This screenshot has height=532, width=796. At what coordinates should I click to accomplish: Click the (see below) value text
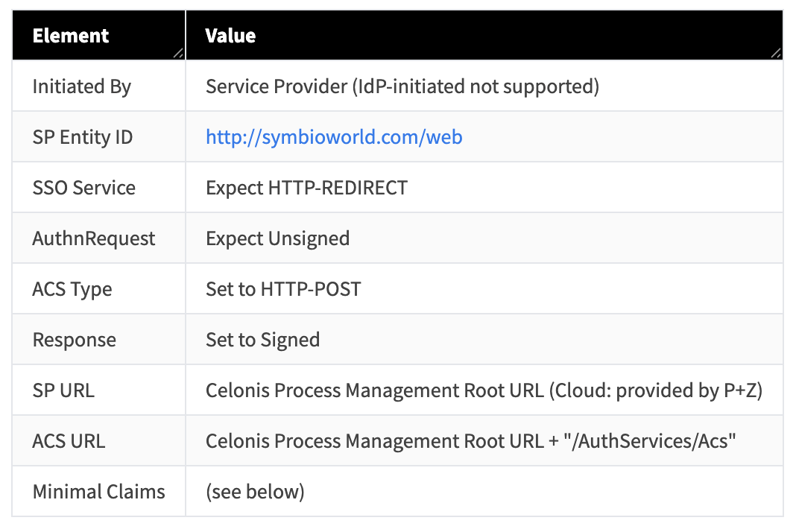[x=255, y=492]
